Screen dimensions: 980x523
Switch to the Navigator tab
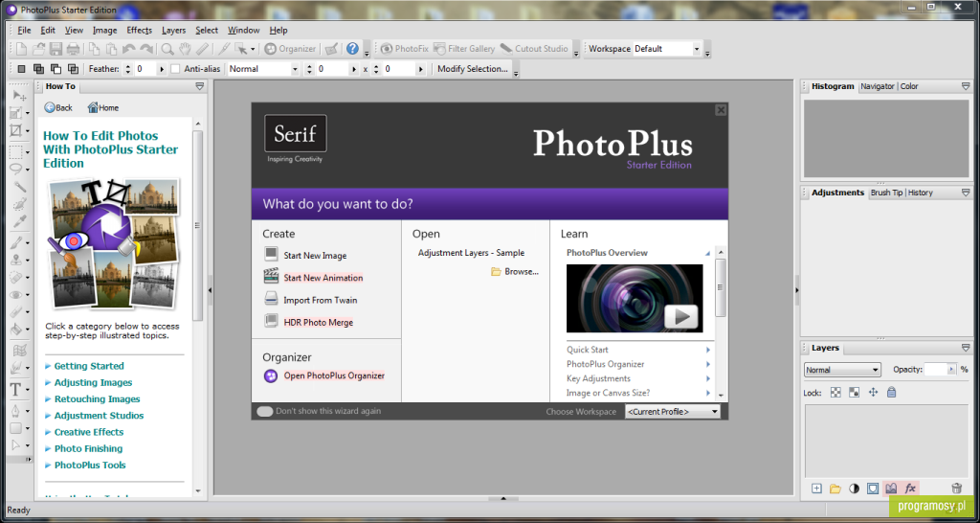coord(878,86)
